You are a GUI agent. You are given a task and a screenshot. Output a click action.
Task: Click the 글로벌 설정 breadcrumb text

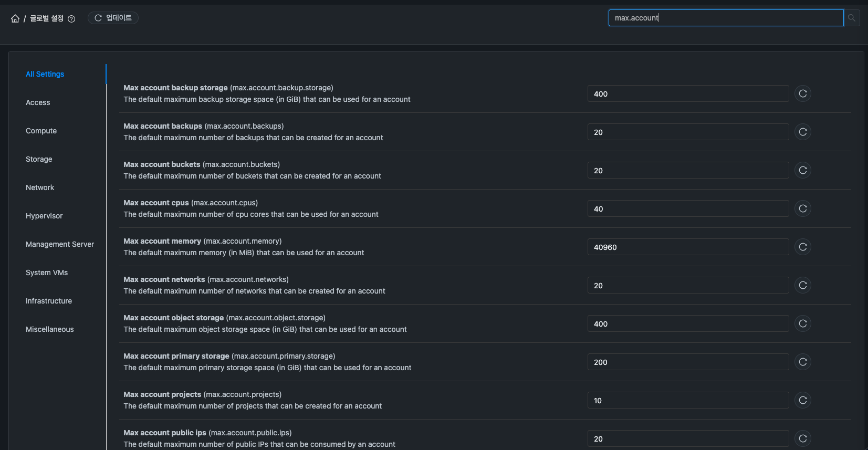click(x=47, y=18)
